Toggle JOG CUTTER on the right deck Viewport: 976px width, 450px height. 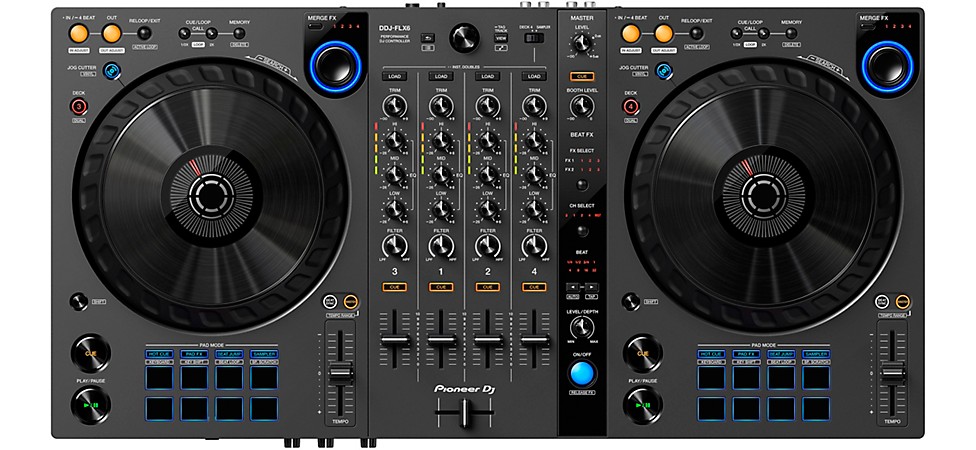pos(664,71)
